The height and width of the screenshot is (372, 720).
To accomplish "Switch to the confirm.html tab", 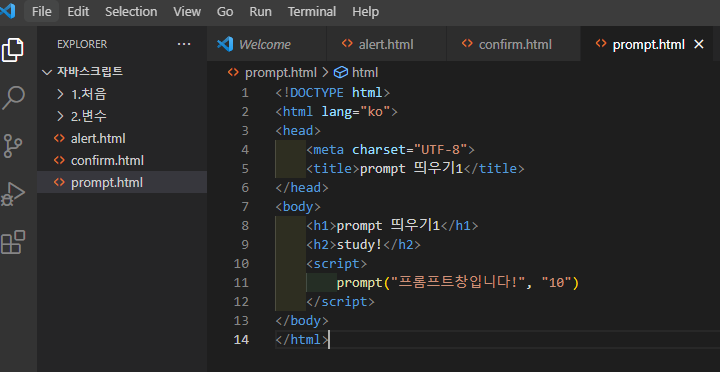I will [x=513, y=44].
